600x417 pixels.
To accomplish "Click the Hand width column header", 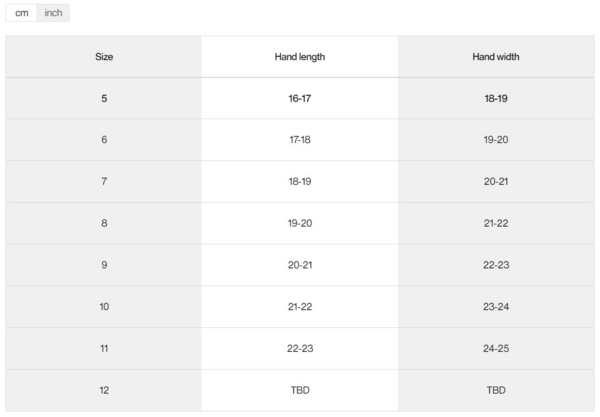I will click(x=496, y=57).
